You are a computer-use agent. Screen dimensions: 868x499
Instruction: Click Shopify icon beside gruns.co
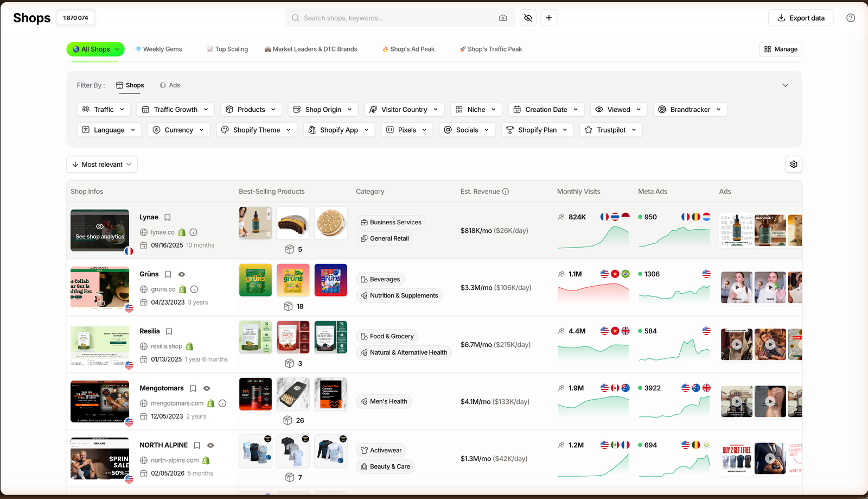click(183, 289)
